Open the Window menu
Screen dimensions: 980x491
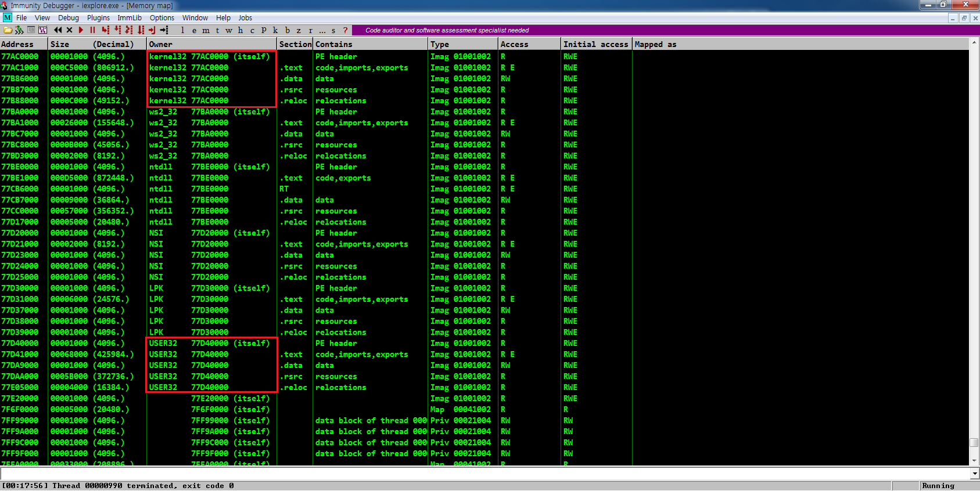(195, 18)
